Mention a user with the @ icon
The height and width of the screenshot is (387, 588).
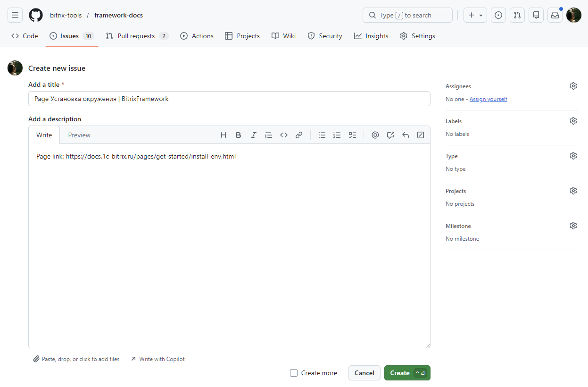click(x=375, y=135)
